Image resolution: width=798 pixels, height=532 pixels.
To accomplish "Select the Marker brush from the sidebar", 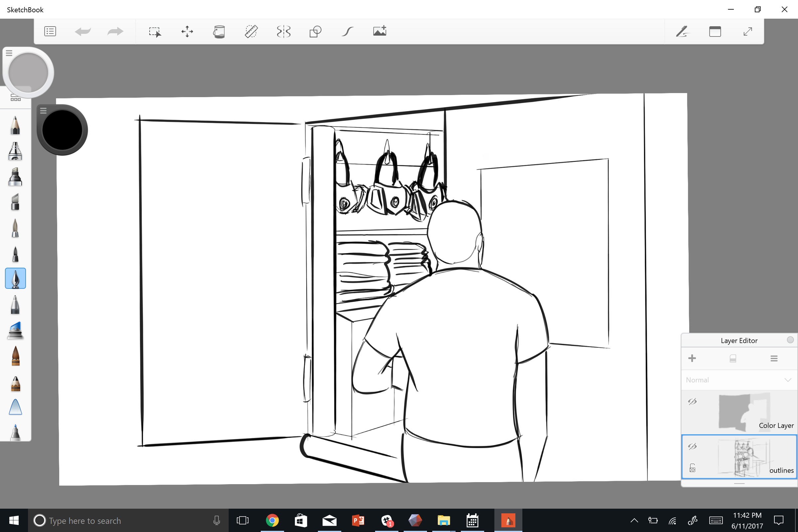I will click(x=15, y=177).
